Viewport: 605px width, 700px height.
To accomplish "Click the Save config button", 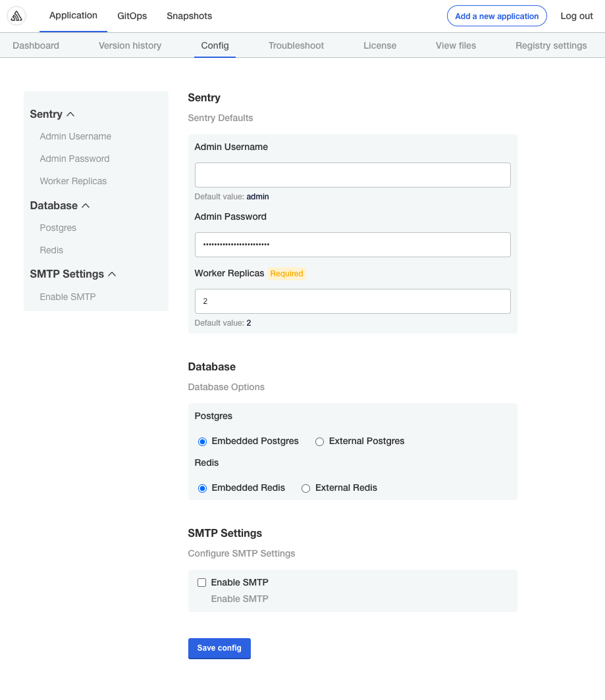I will (x=219, y=648).
